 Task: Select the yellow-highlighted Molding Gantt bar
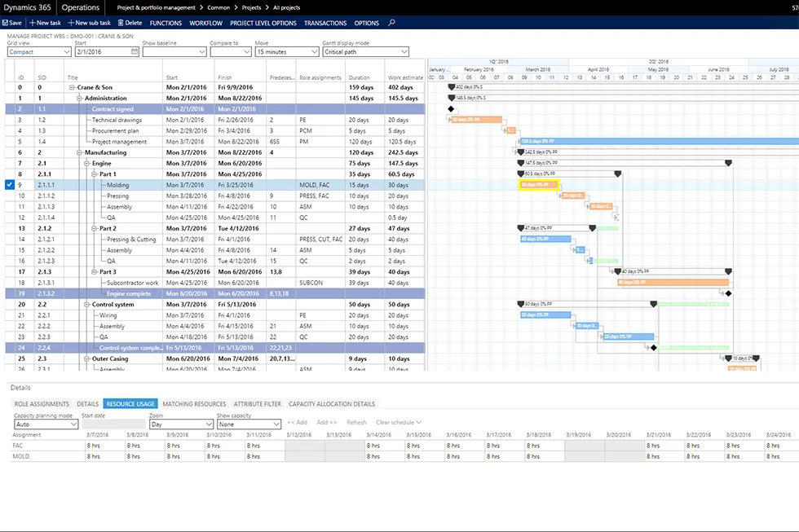pos(538,185)
